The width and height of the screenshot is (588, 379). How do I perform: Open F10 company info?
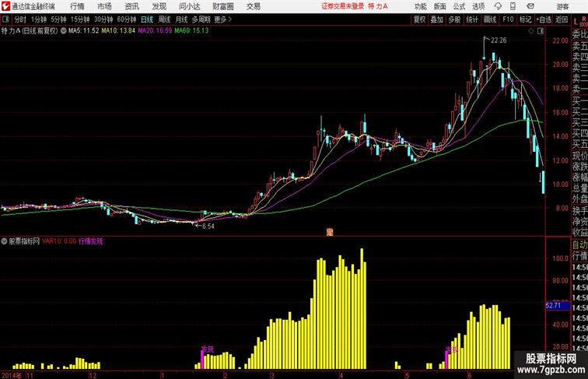point(508,19)
